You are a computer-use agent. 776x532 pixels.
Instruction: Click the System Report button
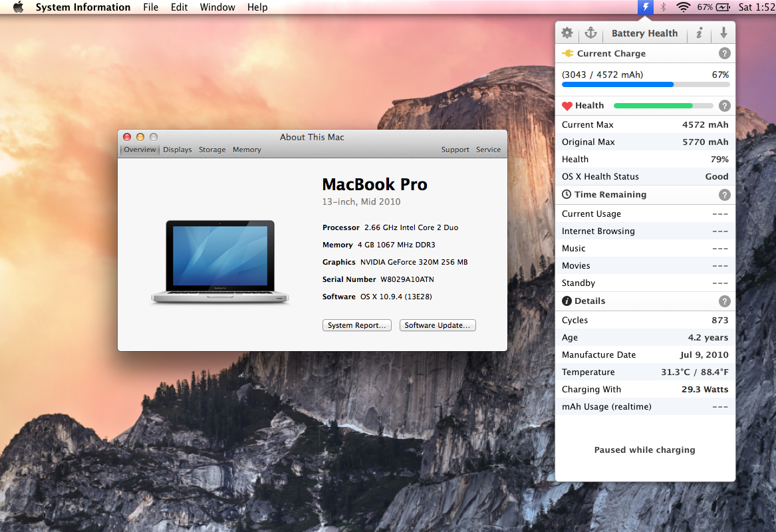(357, 325)
